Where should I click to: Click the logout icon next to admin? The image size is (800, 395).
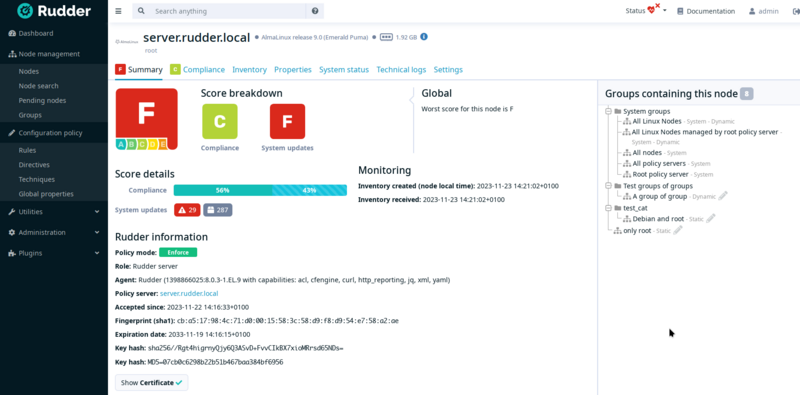coord(795,11)
